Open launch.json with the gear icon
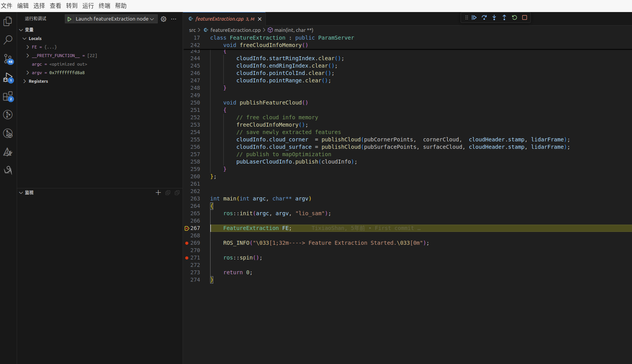Image resolution: width=632 pixels, height=364 pixels. (164, 19)
